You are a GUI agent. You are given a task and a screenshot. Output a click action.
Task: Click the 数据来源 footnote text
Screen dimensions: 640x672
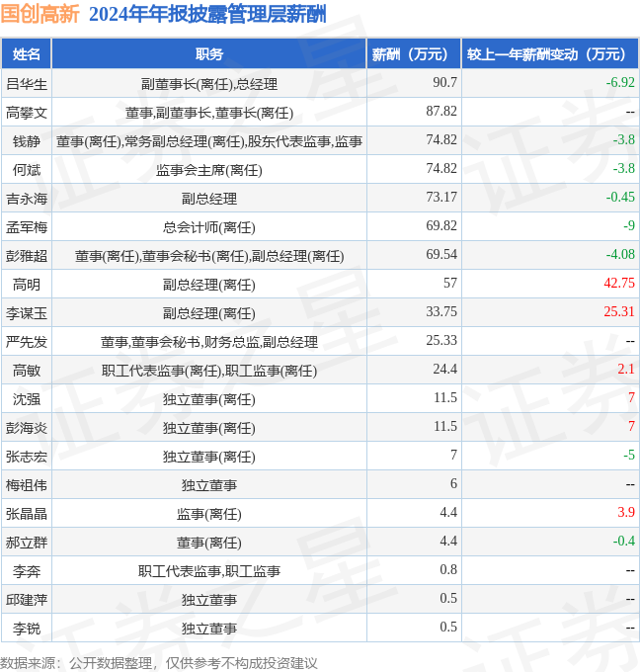[x=159, y=662]
